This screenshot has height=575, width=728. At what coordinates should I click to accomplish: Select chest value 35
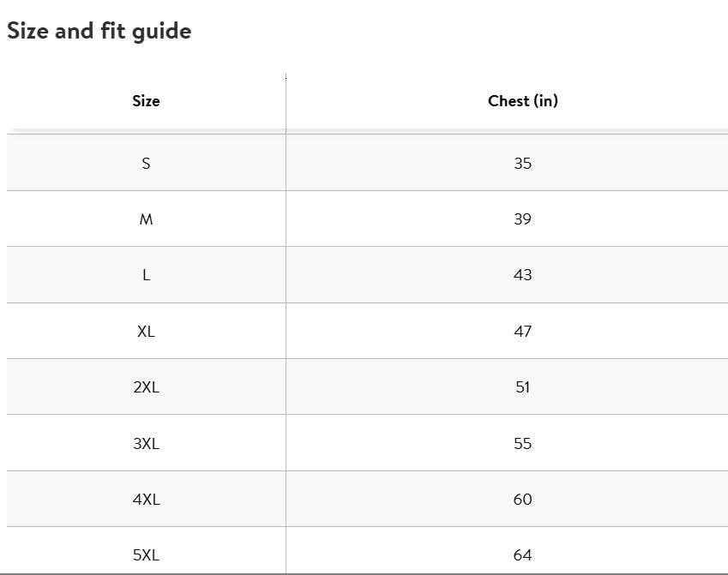pos(523,163)
